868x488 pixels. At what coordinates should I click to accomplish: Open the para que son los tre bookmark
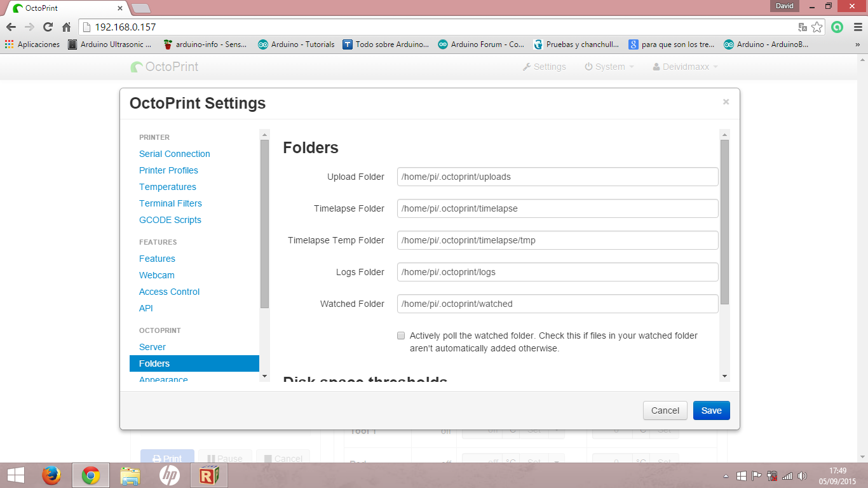(672, 44)
